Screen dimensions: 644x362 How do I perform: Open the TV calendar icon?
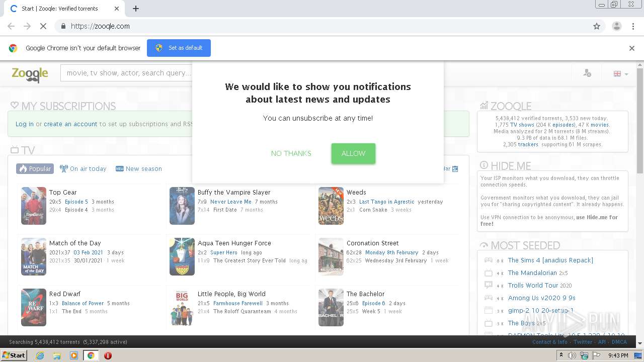tap(455, 169)
